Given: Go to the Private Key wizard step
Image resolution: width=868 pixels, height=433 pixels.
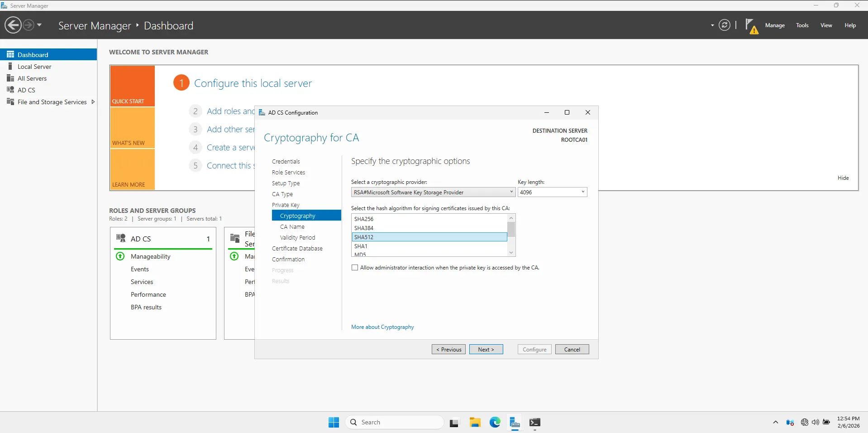Looking at the screenshot, I should (x=286, y=205).
